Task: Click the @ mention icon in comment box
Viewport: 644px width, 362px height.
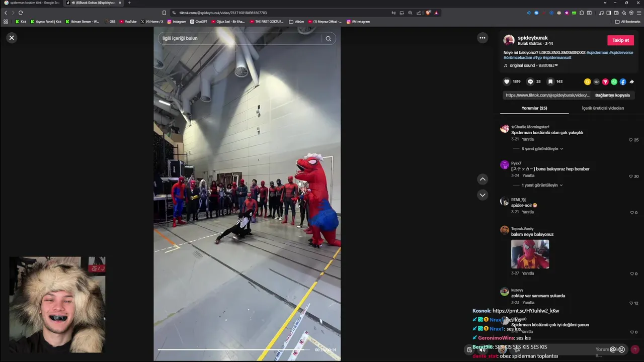Action: (613, 349)
